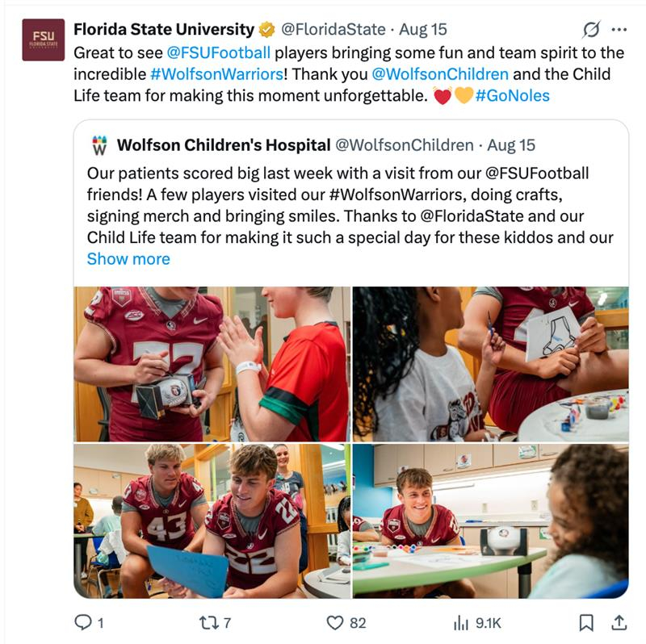Click the Grok circle-slash icon
This screenshot has height=644, width=646.
click(x=592, y=30)
